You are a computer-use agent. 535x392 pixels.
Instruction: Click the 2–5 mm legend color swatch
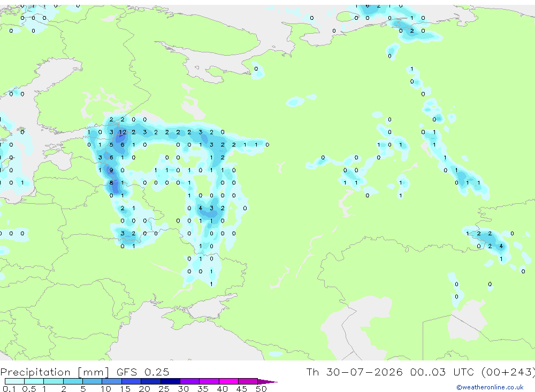point(73,381)
